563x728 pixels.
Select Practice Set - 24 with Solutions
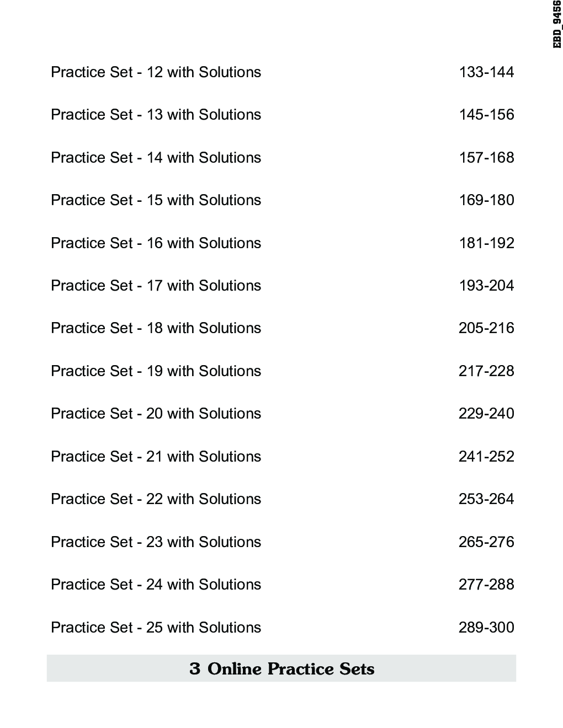pos(156,585)
